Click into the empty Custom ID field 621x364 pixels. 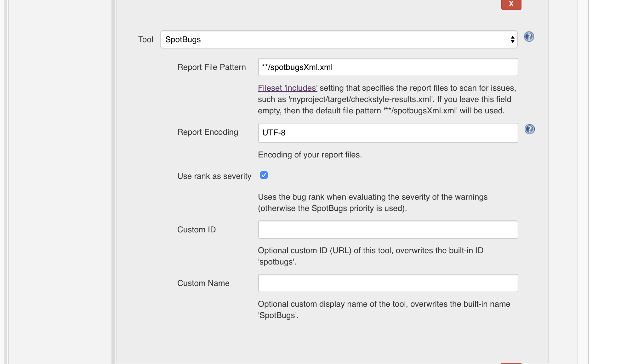click(x=388, y=230)
